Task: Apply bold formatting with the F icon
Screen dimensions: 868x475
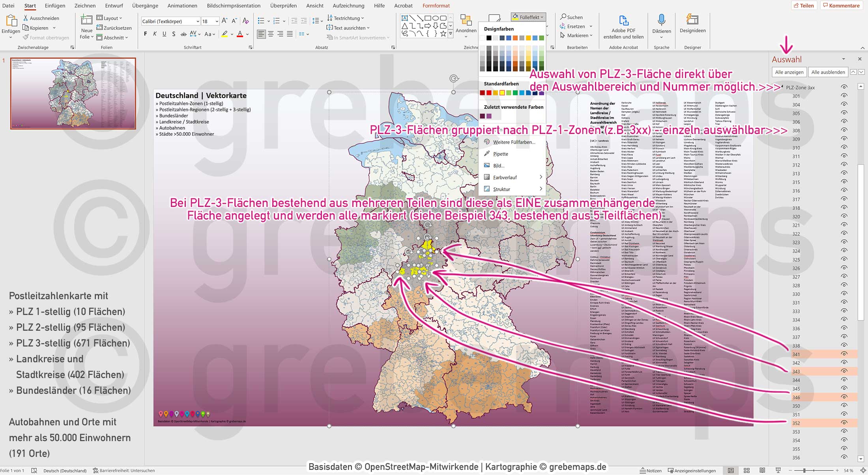Action: 145,34
